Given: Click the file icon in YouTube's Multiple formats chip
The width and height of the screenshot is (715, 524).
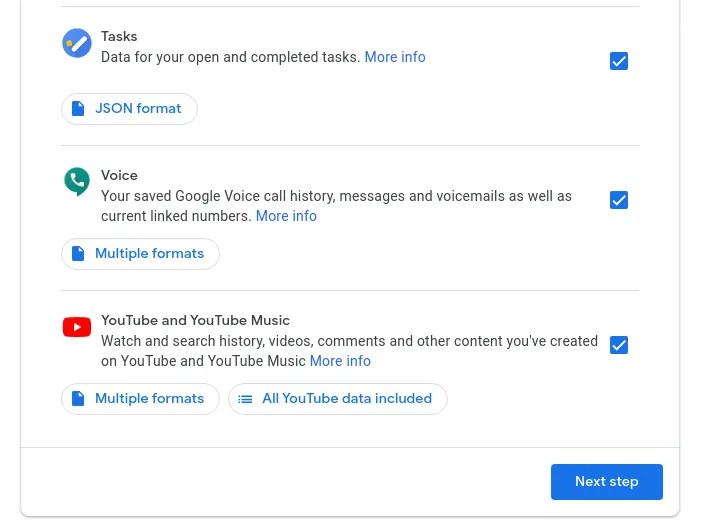Looking at the screenshot, I should click(78, 399).
